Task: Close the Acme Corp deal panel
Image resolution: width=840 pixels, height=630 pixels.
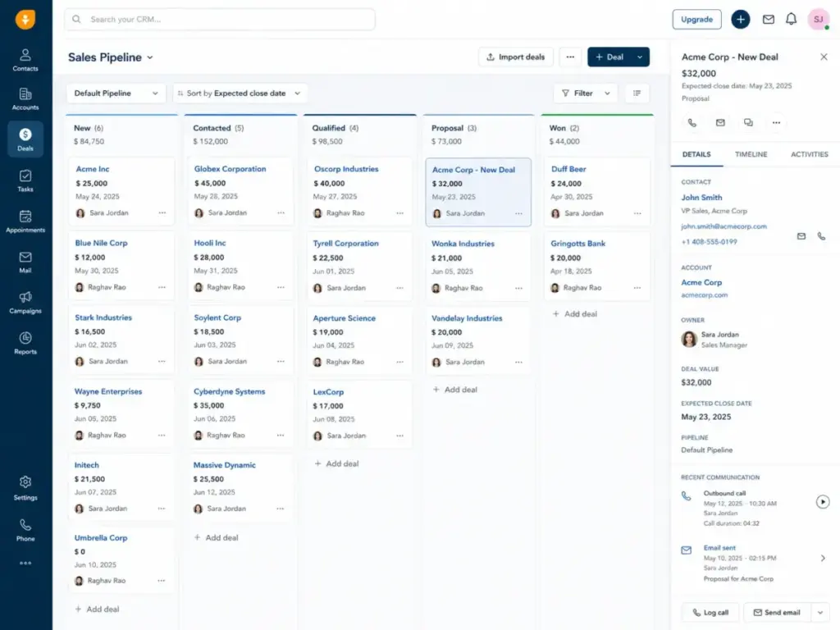Action: (824, 57)
